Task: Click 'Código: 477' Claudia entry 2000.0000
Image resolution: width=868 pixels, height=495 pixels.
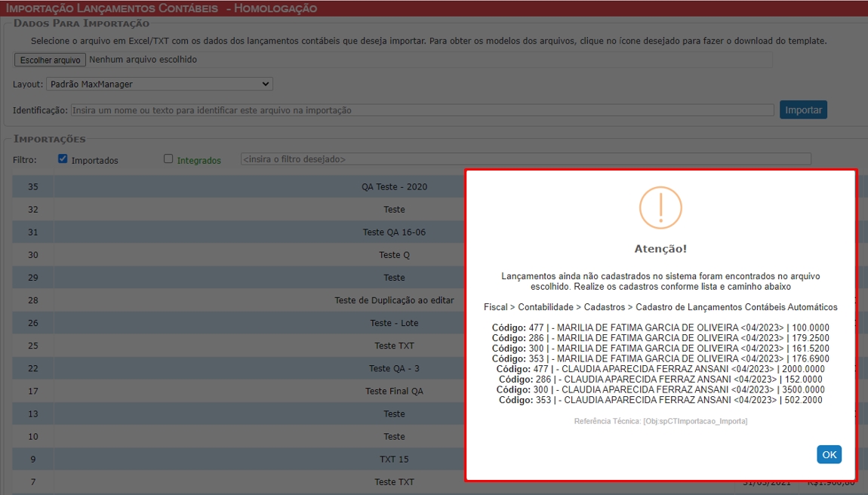Action: tap(660, 369)
